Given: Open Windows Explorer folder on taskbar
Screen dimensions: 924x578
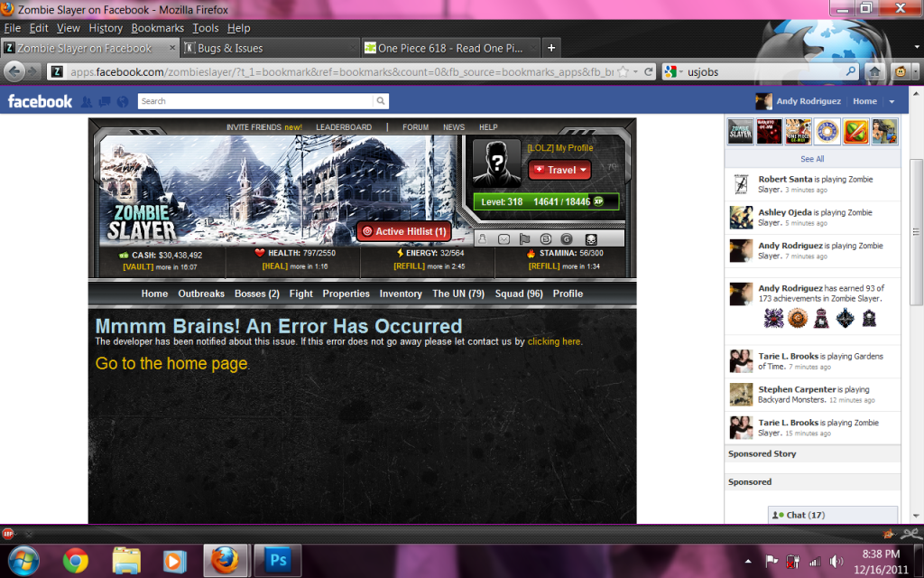Looking at the screenshot, I should 126,560.
